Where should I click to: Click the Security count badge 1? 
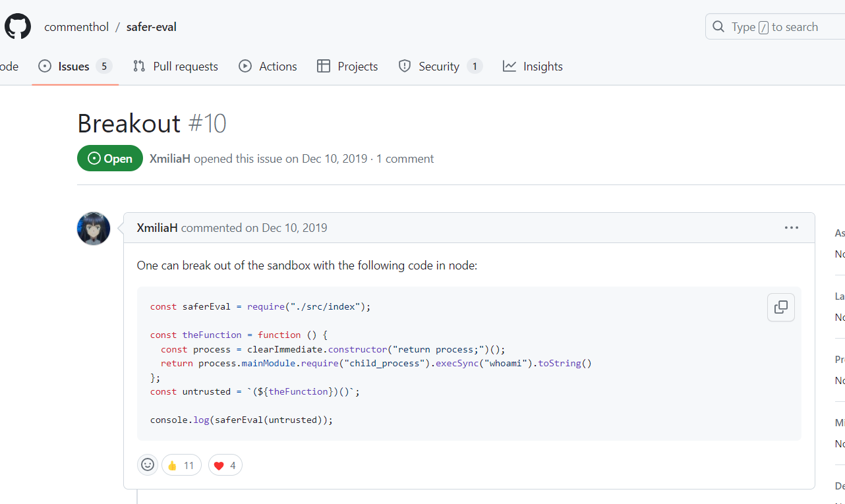[475, 66]
